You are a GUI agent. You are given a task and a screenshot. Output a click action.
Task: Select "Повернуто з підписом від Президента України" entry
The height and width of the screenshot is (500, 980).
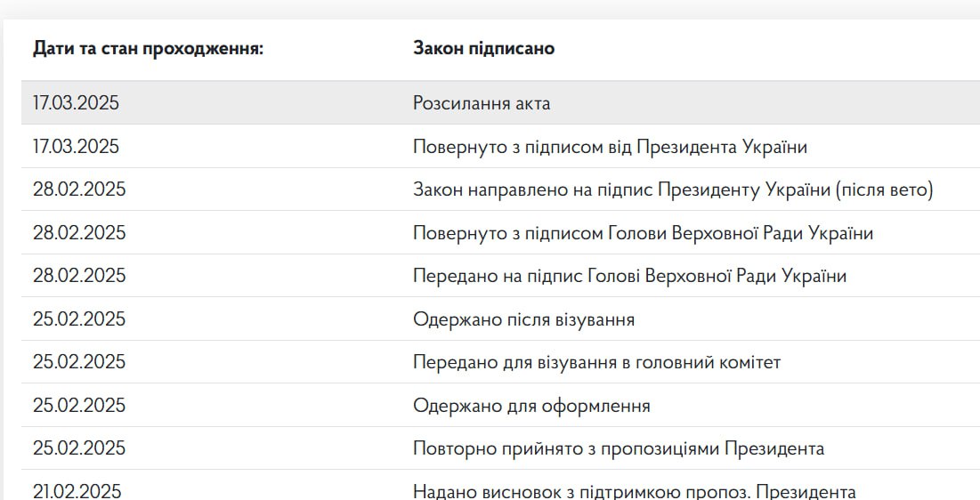pyautogui.click(x=610, y=147)
